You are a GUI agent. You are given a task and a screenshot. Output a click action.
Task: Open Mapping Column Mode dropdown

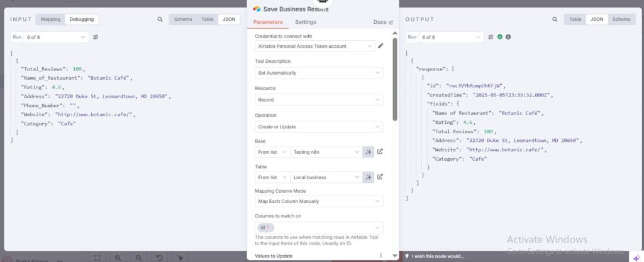tap(319, 201)
